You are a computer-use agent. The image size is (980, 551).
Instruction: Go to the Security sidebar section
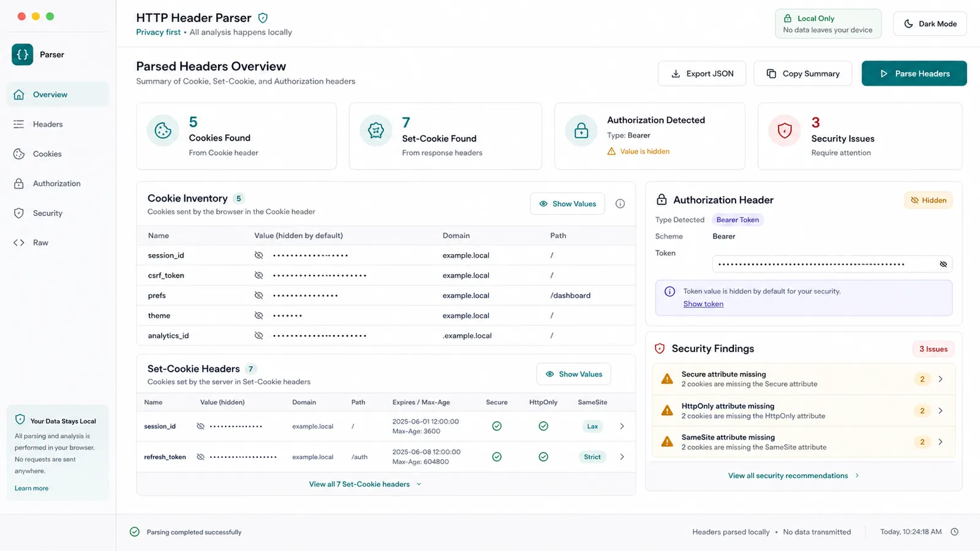point(58,213)
